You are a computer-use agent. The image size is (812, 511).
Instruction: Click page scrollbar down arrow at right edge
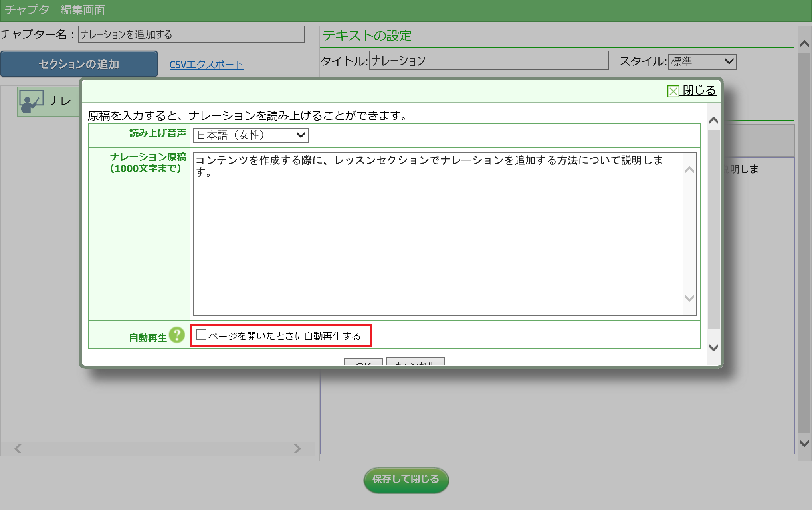804,444
